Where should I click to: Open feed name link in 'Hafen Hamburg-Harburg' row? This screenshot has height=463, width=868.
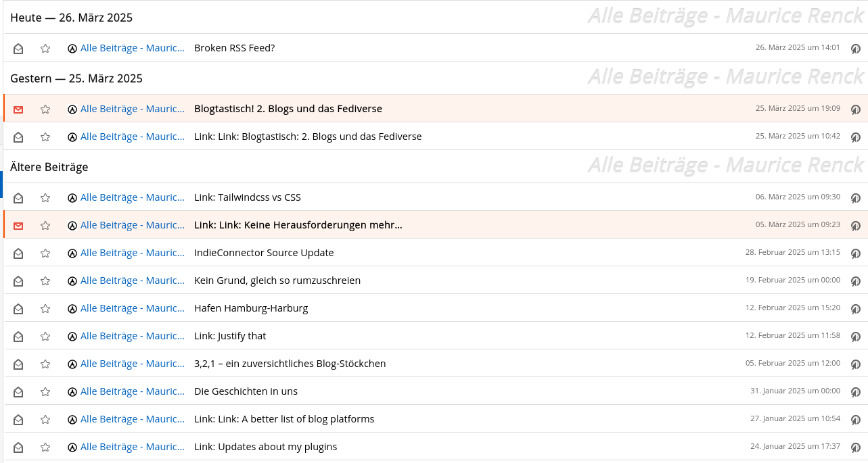click(x=132, y=308)
